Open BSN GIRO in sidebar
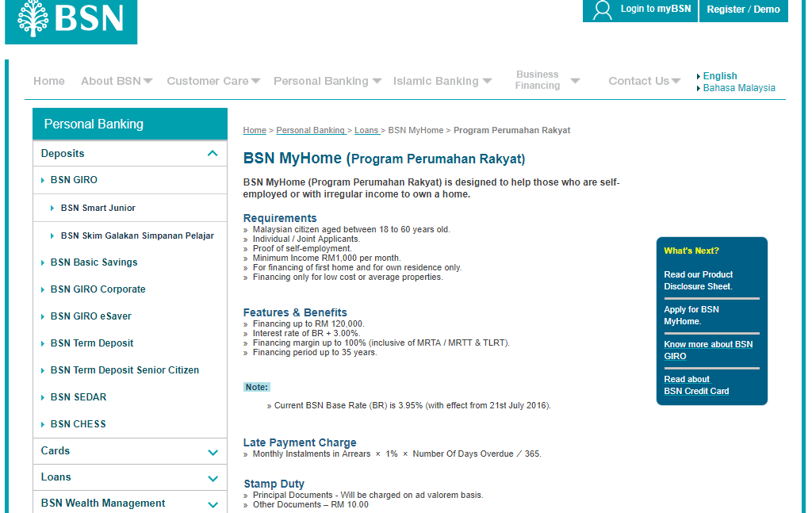This screenshot has height=513, width=812. 74,180
